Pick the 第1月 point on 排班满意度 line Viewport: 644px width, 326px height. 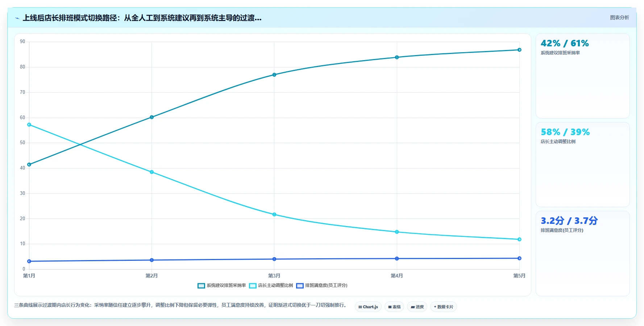pos(29,261)
